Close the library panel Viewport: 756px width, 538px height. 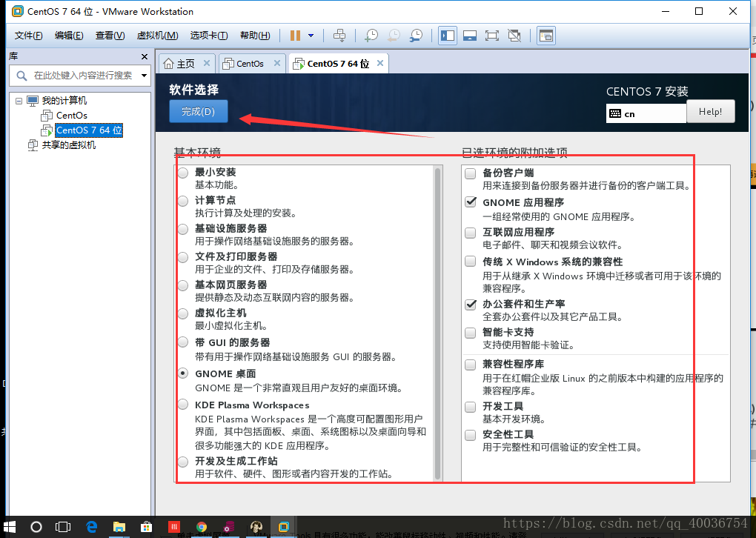point(145,56)
